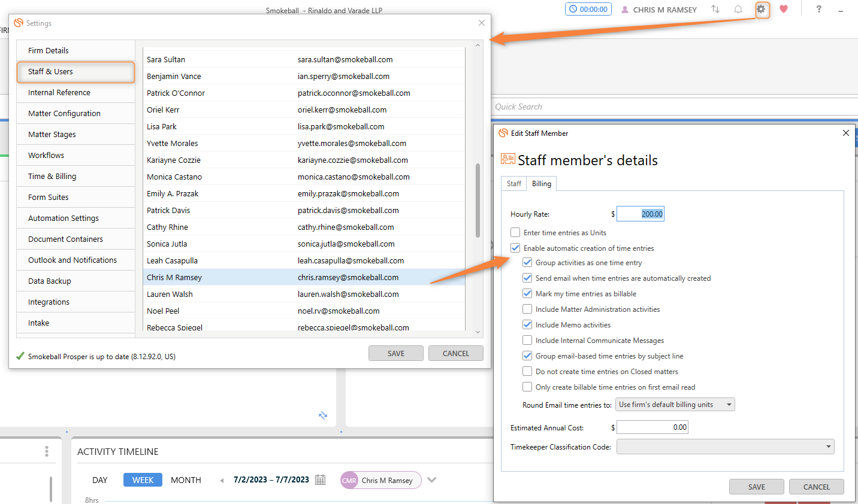The height and width of the screenshot is (504, 858).
Task: Toggle Enable automatic creation of time entries
Action: (515, 248)
